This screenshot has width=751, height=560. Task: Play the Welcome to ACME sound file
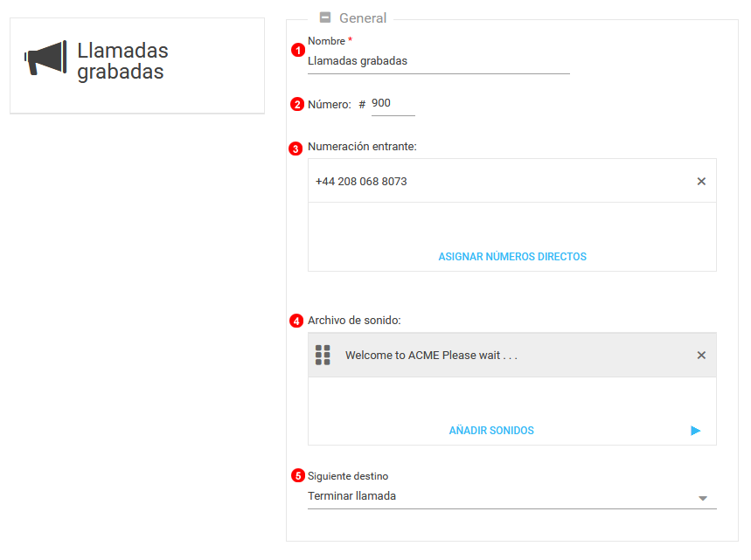point(696,430)
